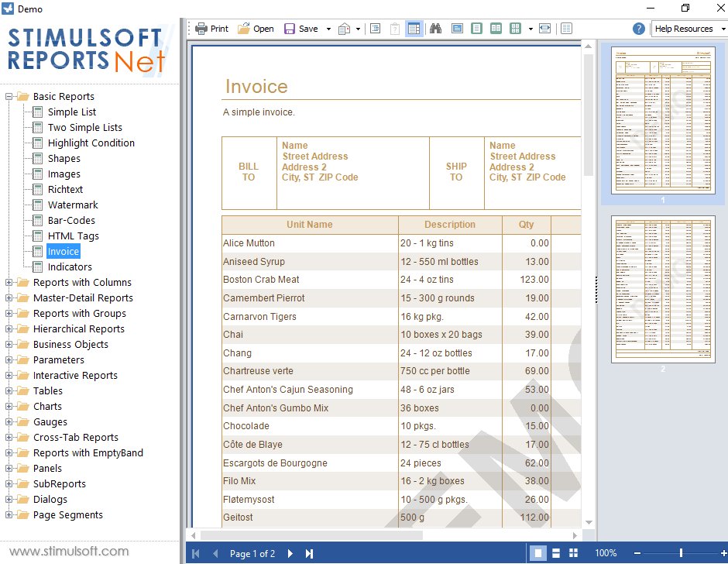Enable continuous page view in the status bar
The image size is (728, 564).
555,553
